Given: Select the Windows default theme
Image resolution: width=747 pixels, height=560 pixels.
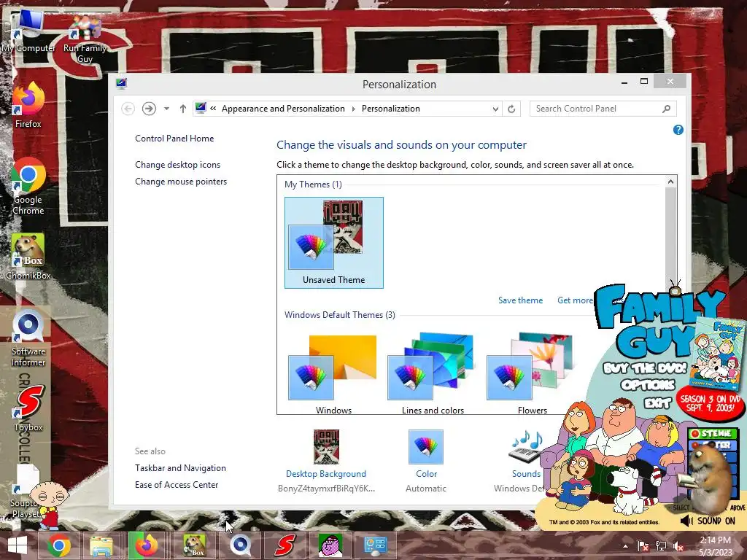Looking at the screenshot, I should tap(333, 373).
